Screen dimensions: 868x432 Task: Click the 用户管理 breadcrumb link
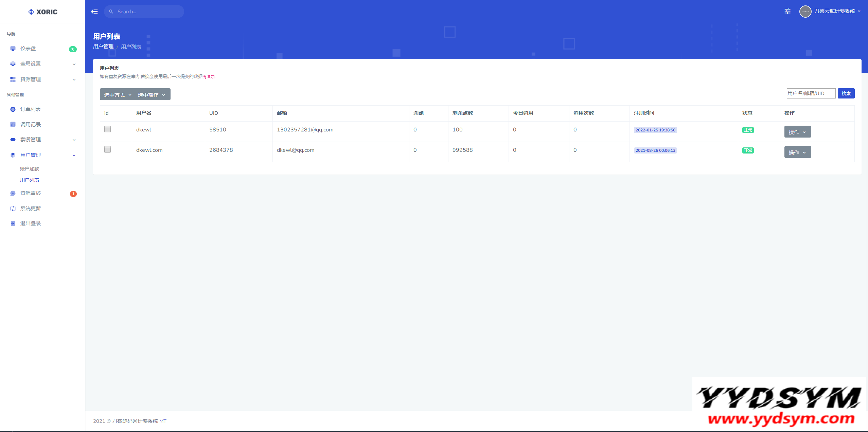pos(103,47)
